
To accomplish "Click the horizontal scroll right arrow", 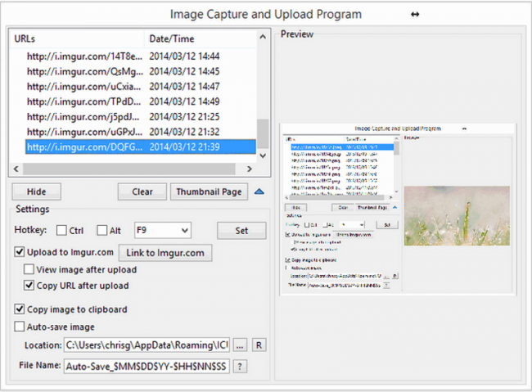I will click(x=250, y=169).
